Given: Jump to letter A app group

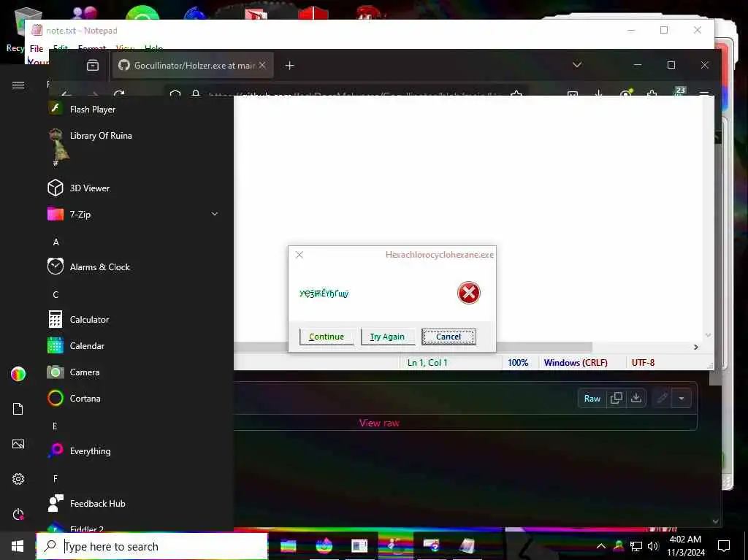Looking at the screenshot, I should pos(56,242).
